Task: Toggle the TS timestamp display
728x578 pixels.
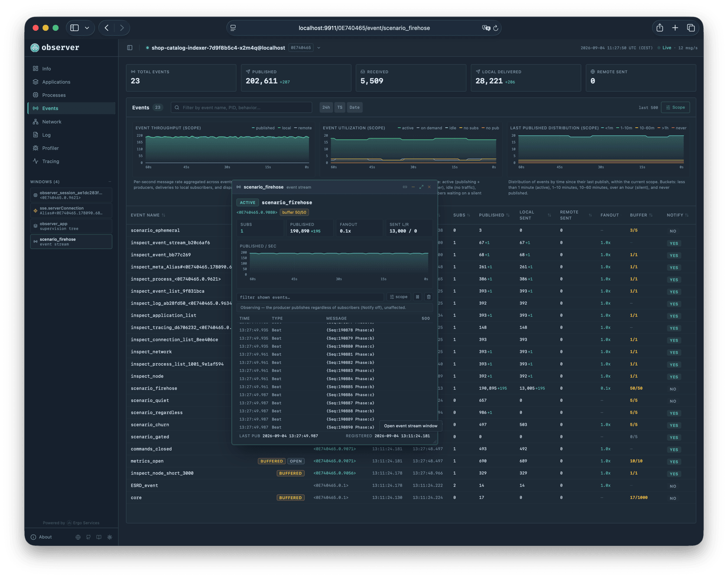Action: click(x=340, y=107)
